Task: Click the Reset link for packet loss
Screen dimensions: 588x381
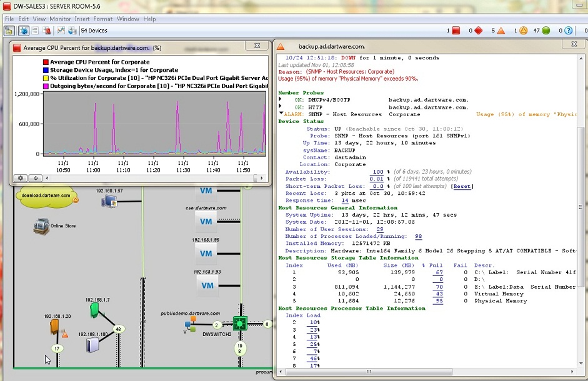Action: pos(462,186)
